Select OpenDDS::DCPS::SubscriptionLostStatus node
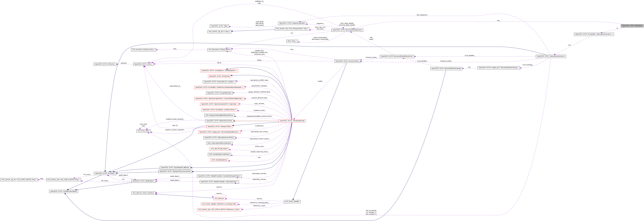This screenshot has width=644, height=221. click(219, 137)
